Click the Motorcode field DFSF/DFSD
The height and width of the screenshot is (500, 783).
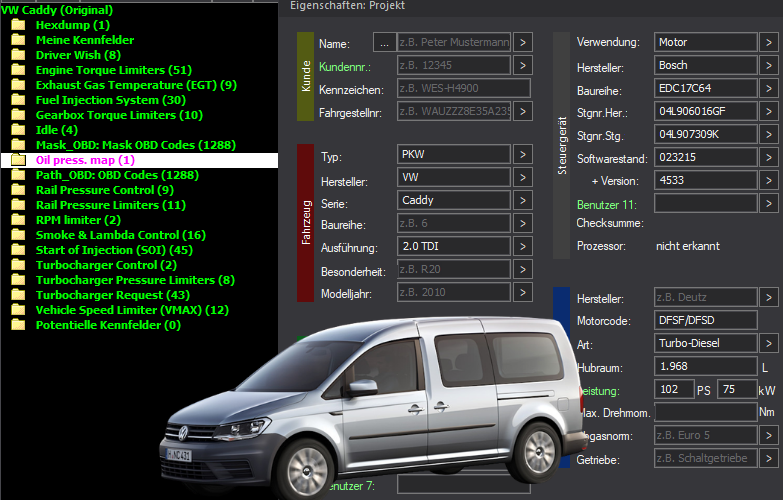point(706,320)
